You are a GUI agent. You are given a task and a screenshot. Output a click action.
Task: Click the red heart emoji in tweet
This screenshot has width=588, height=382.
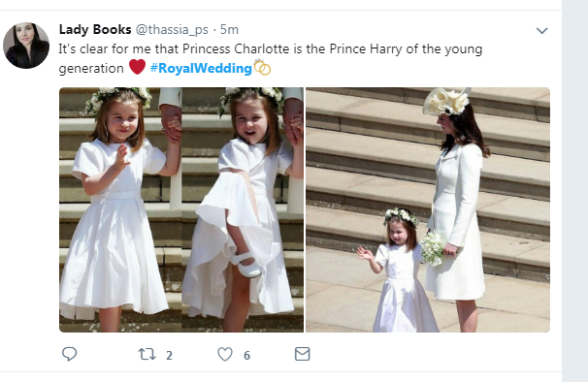tap(137, 67)
